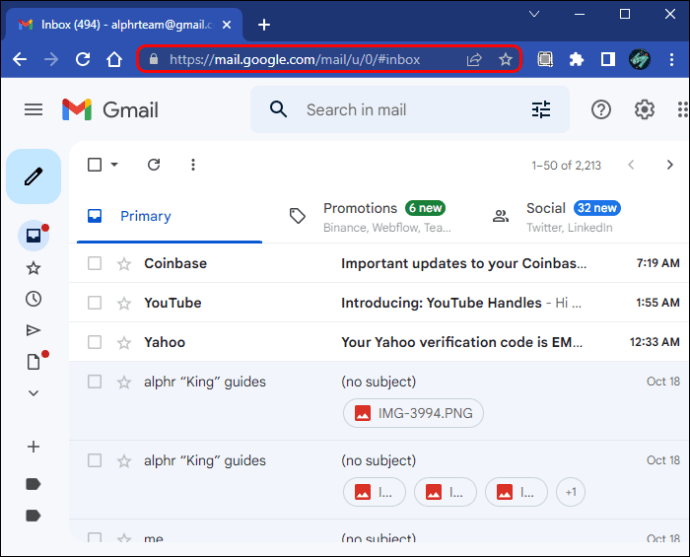Viewport: 690px width, 557px height.
Task: Open the first label tag in sidebar
Action: point(33,484)
